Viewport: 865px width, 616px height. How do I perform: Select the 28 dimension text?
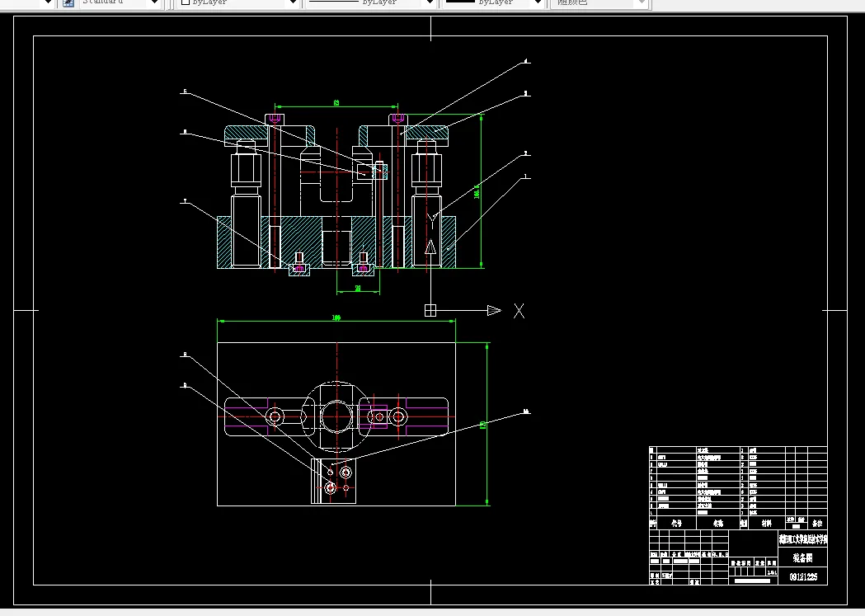tap(358, 288)
